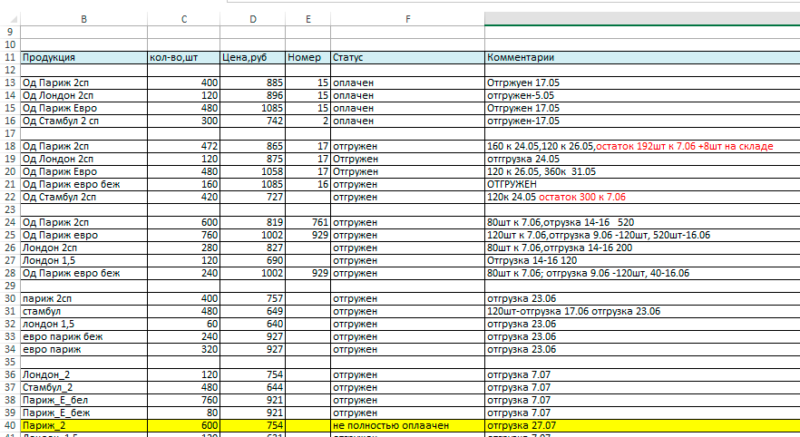Click price 644 in row 37

pyautogui.click(x=253, y=388)
